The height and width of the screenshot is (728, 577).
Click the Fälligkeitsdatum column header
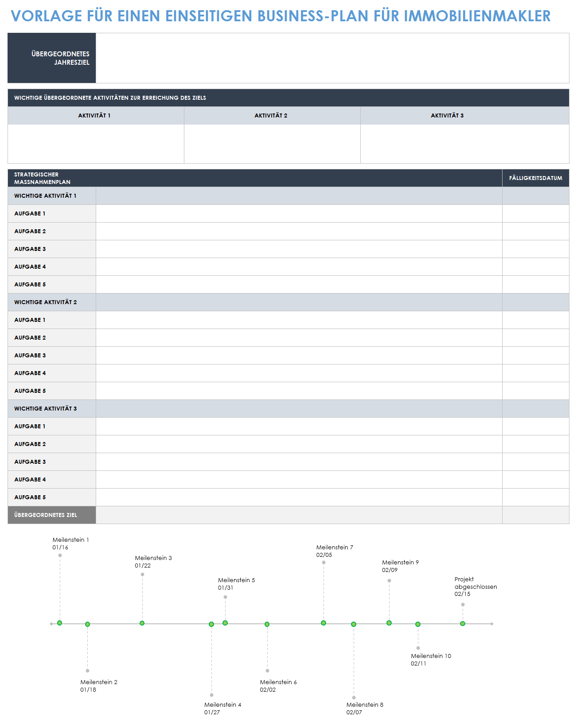pyautogui.click(x=536, y=178)
